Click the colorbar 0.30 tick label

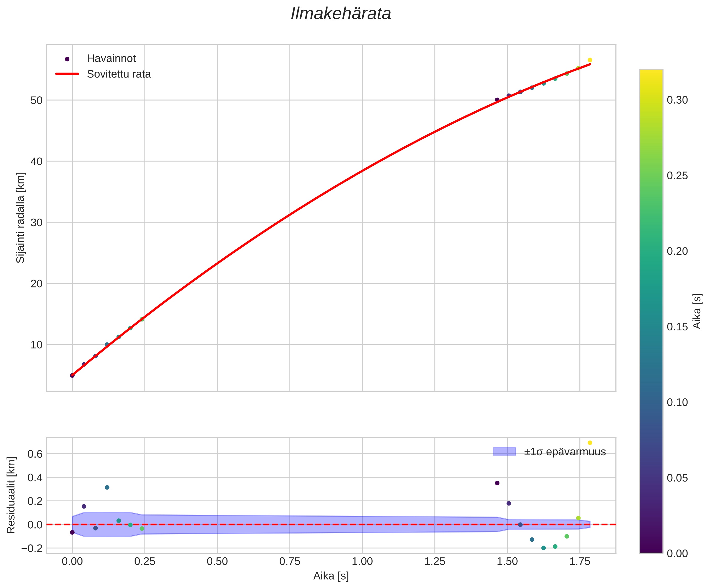[677, 100]
